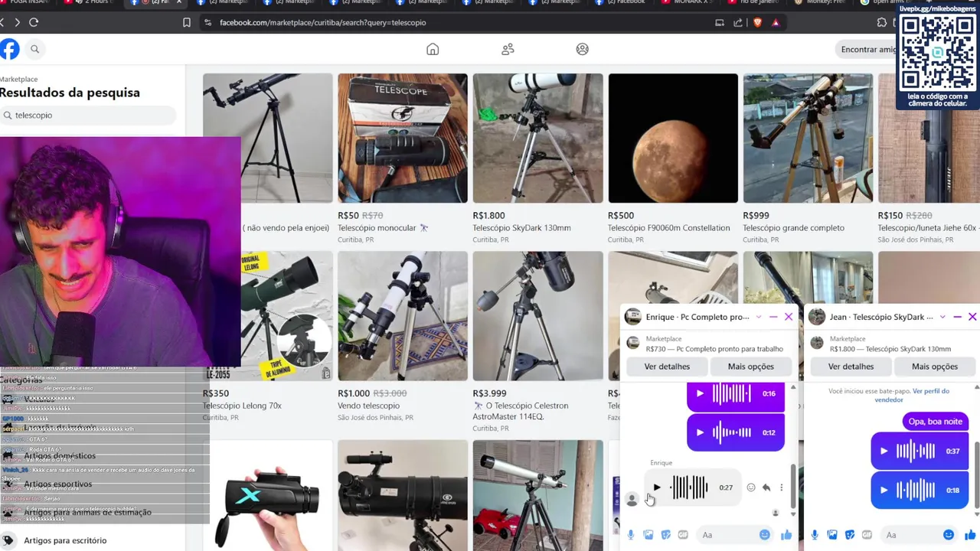Click the telescopio Marketplace search field
The height and width of the screenshot is (551, 980).
click(x=88, y=115)
